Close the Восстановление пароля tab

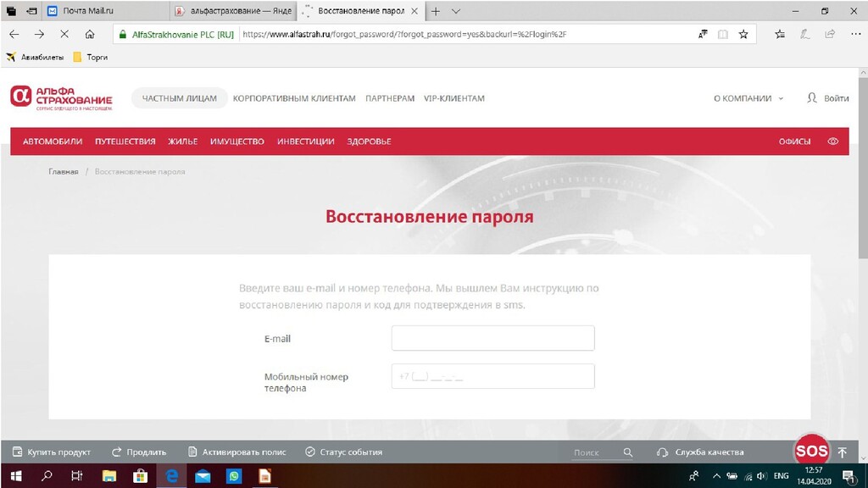click(414, 11)
